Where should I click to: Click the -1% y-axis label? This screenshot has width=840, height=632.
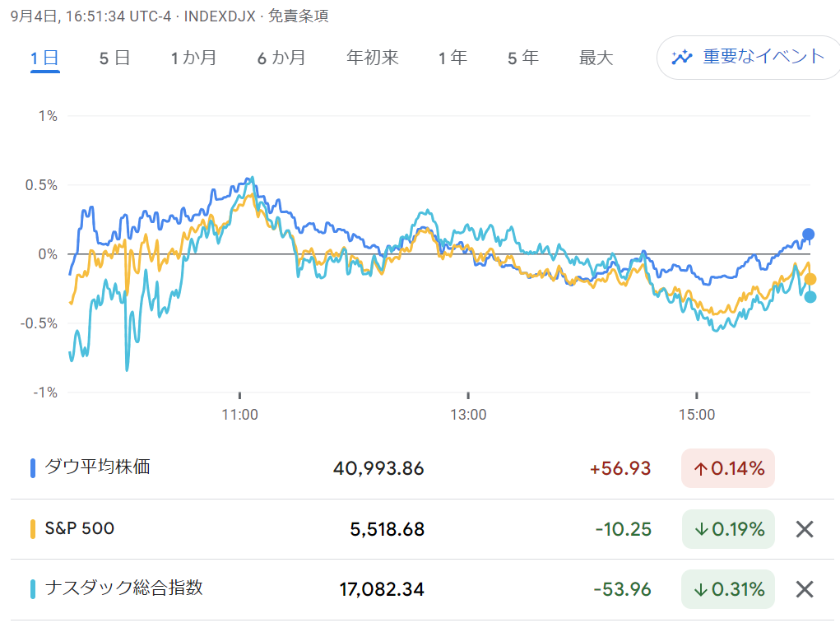pos(45,393)
